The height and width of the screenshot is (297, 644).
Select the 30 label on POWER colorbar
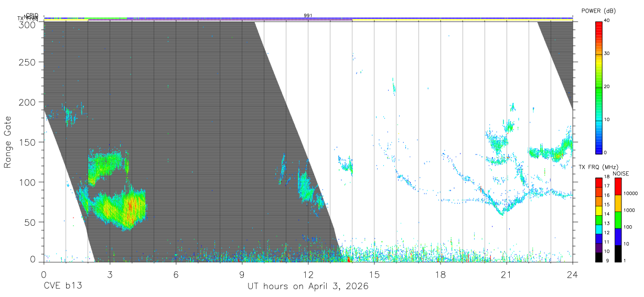(608, 54)
